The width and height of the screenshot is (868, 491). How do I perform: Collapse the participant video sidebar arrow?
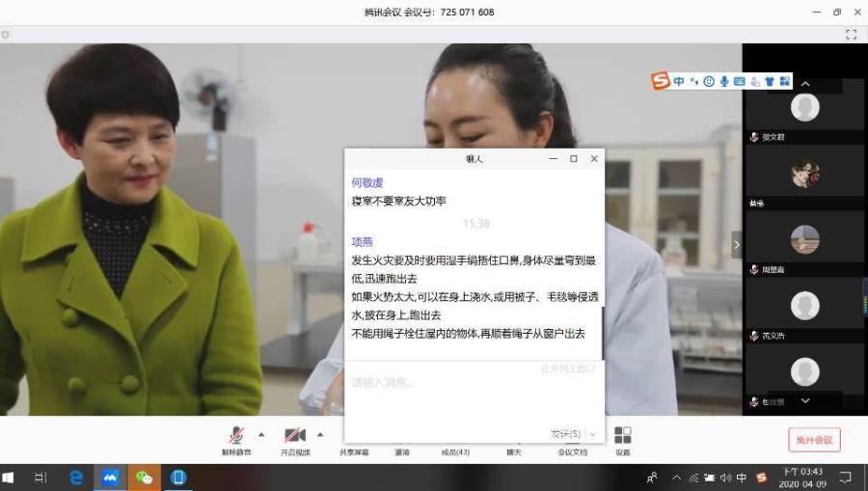[736, 245]
